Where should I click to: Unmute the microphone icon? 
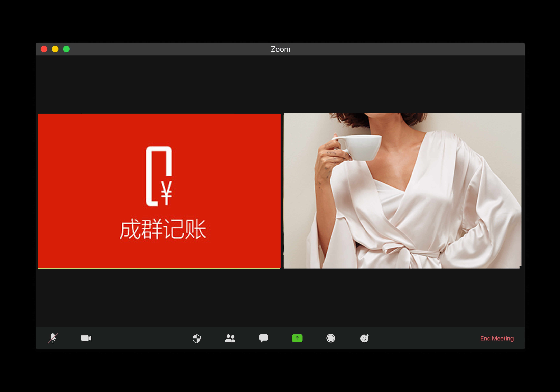[53, 338]
